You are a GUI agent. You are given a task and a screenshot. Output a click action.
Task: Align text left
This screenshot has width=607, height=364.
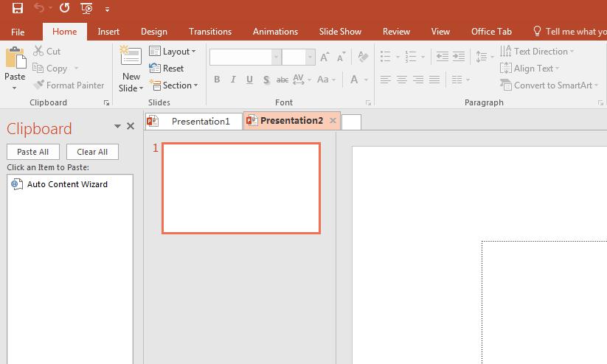[x=385, y=80]
